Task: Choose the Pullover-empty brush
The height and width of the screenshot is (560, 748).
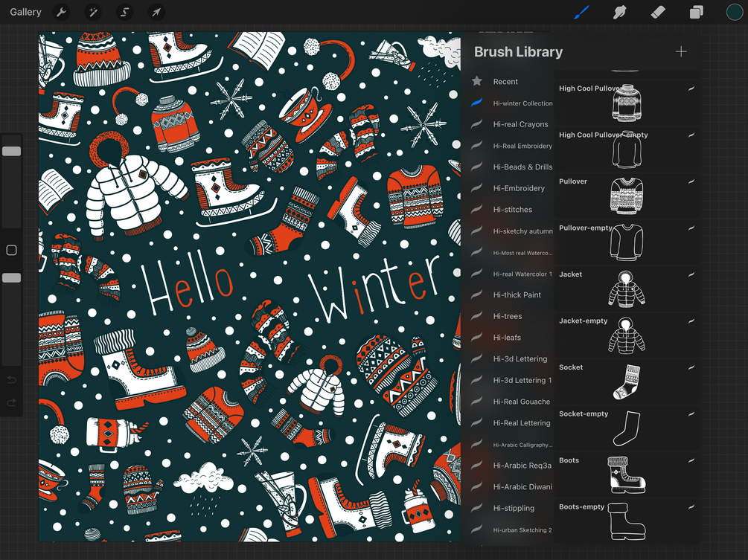Action: click(x=627, y=242)
